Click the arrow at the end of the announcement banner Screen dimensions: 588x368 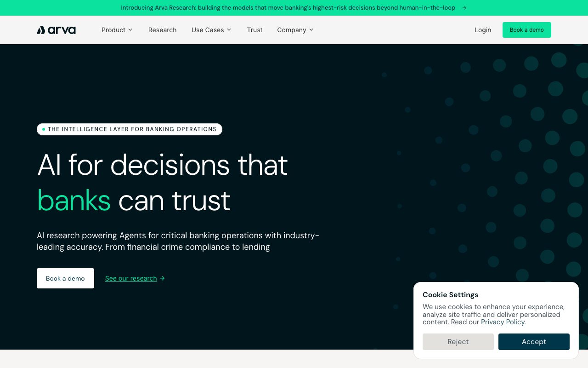click(x=464, y=8)
